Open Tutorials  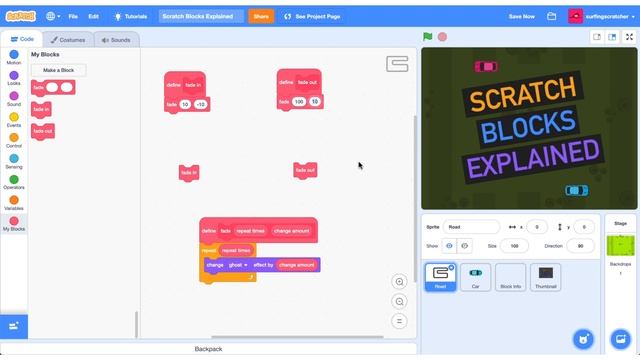(x=131, y=16)
